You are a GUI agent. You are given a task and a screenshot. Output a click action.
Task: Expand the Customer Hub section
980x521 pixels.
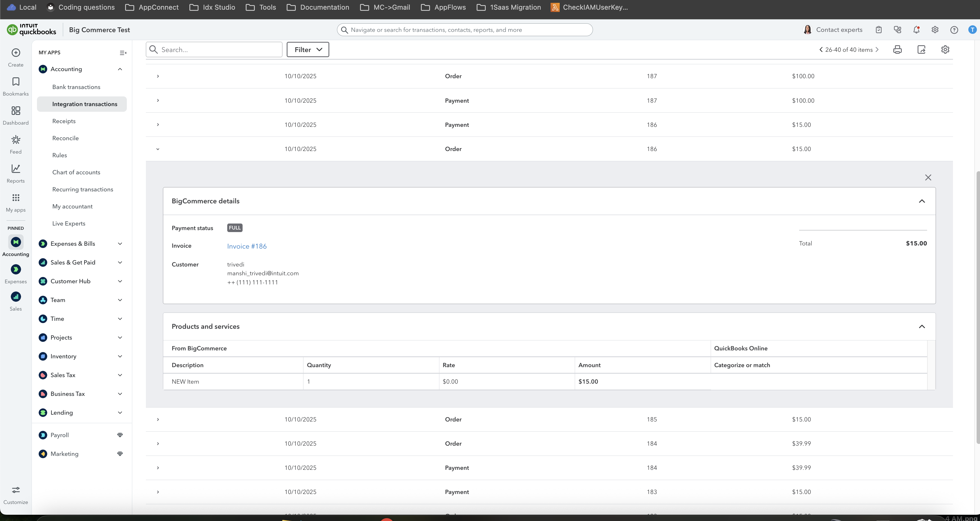[x=120, y=281]
